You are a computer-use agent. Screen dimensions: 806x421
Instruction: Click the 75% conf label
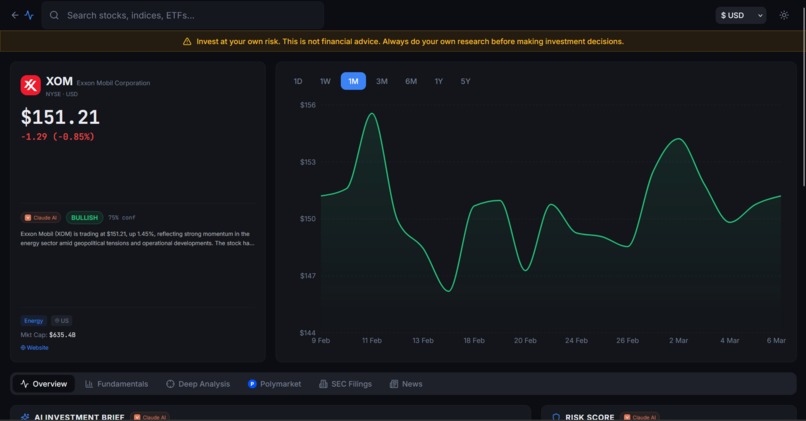[121, 217]
